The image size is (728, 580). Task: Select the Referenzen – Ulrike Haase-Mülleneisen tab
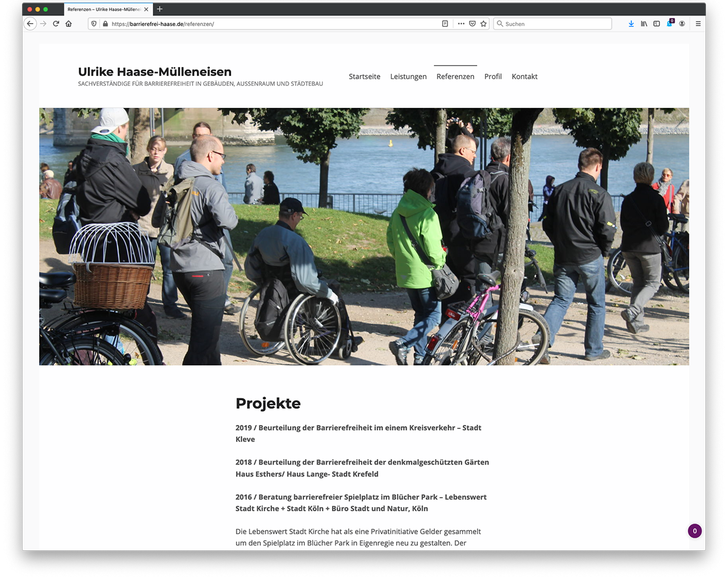point(107,9)
